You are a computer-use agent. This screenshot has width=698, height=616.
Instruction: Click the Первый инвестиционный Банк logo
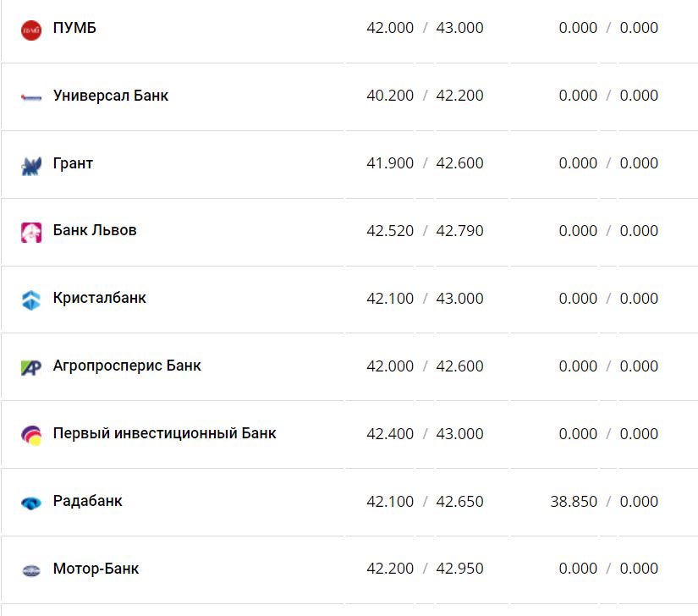pyautogui.click(x=31, y=435)
